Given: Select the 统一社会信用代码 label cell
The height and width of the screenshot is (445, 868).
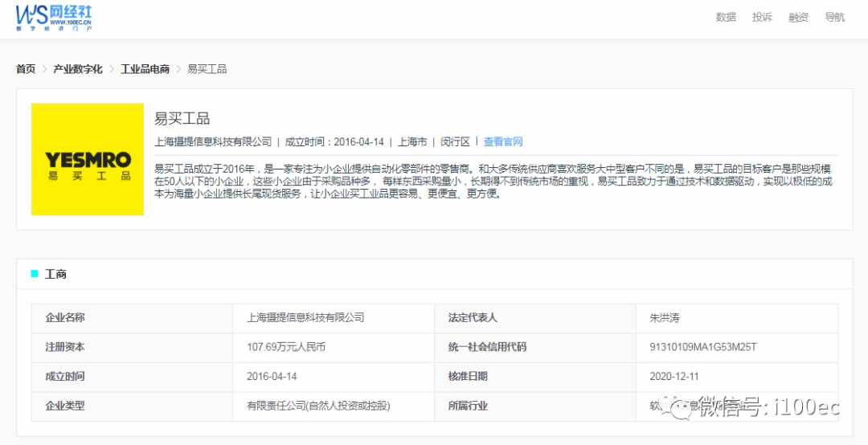Looking at the screenshot, I should pyautogui.click(x=535, y=348).
